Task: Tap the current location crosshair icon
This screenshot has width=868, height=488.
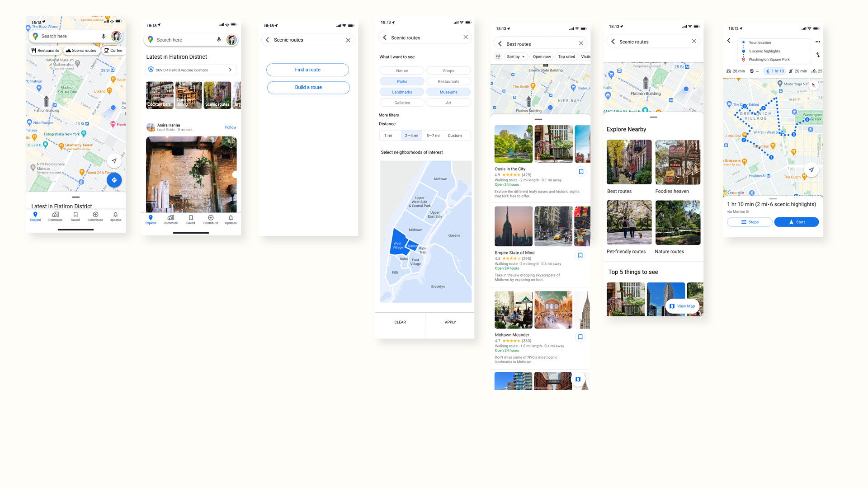Action: (x=113, y=160)
